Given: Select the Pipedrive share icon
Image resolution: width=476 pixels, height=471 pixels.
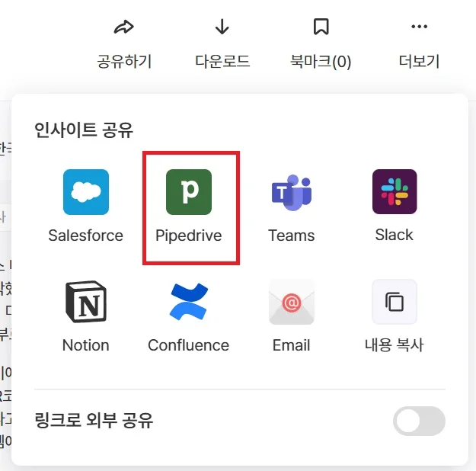Looking at the screenshot, I should pyautogui.click(x=189, y=192).
